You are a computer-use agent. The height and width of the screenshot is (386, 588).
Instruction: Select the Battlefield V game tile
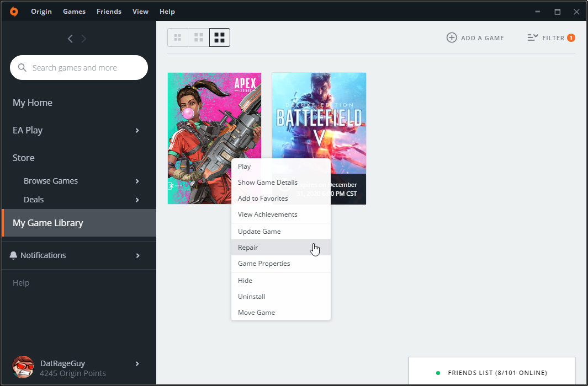coord(319,116)
